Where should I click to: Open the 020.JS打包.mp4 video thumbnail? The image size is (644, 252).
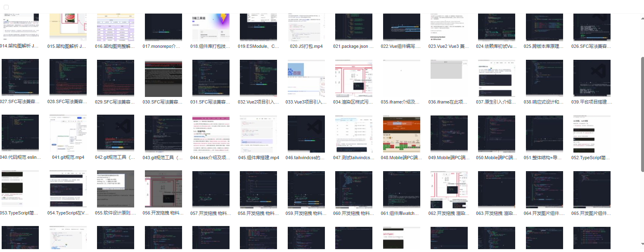coord(306,27)
